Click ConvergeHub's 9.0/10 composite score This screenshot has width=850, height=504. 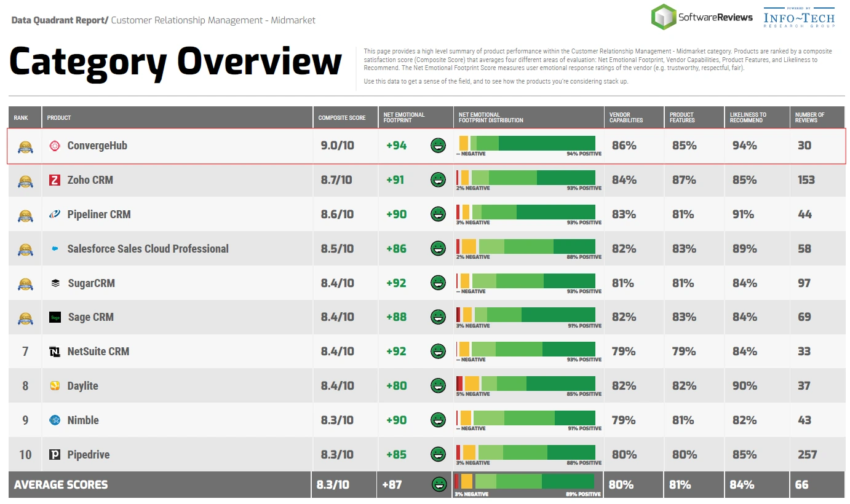[337, 146]
